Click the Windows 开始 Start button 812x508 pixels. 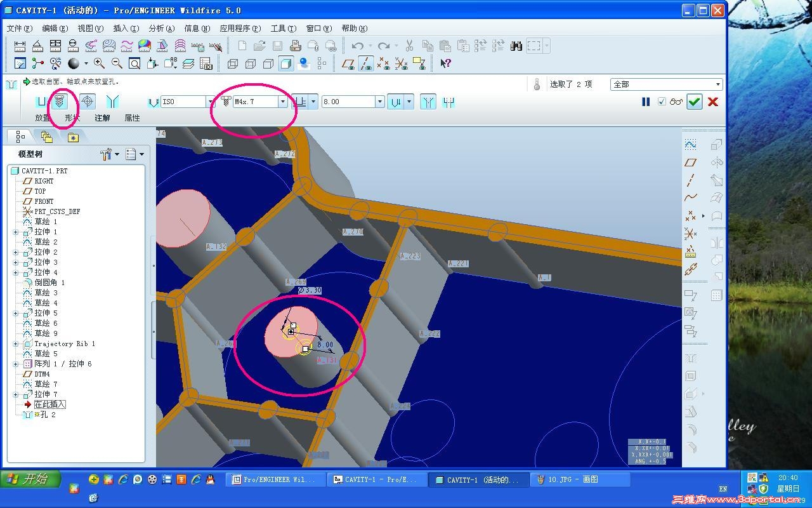pyautogui.click(x=30, y=479)
